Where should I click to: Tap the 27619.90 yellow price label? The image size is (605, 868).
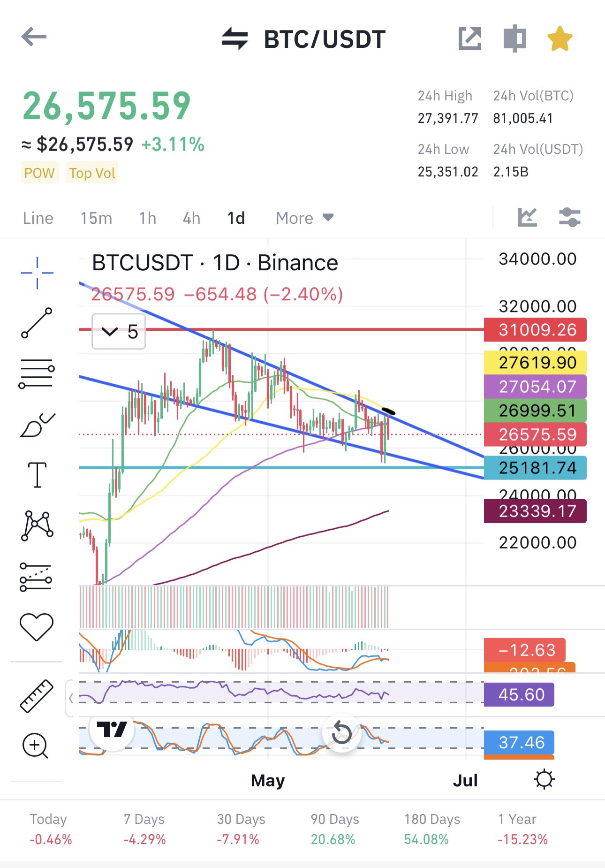[535, 363]
